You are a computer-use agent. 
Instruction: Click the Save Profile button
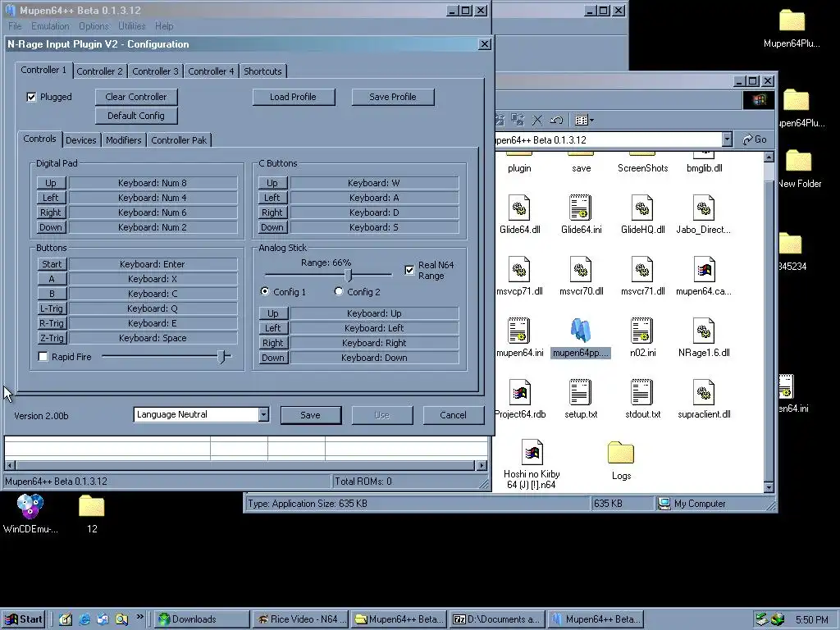coord(393,97)
